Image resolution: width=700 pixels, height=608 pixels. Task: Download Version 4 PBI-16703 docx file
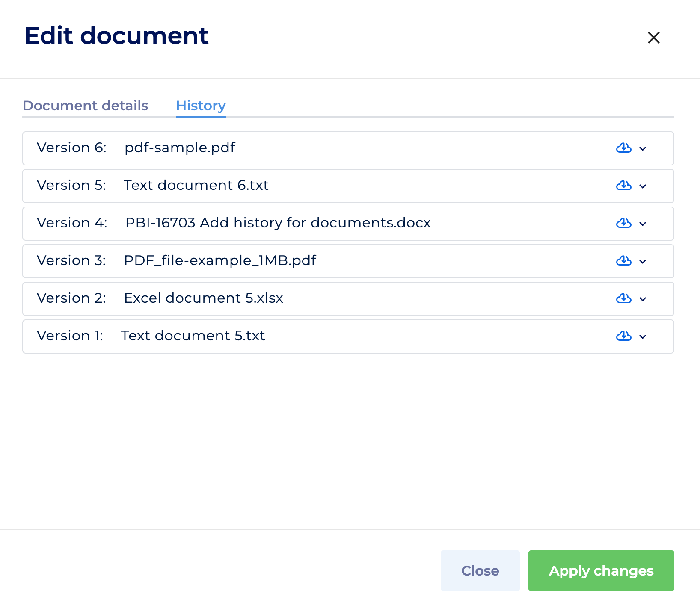point(623,223)
